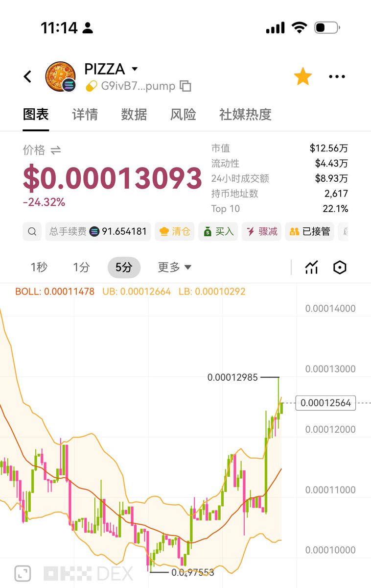Tap the -24.32% price change
This screenshot has height=588, width=371.
(44, 202)
